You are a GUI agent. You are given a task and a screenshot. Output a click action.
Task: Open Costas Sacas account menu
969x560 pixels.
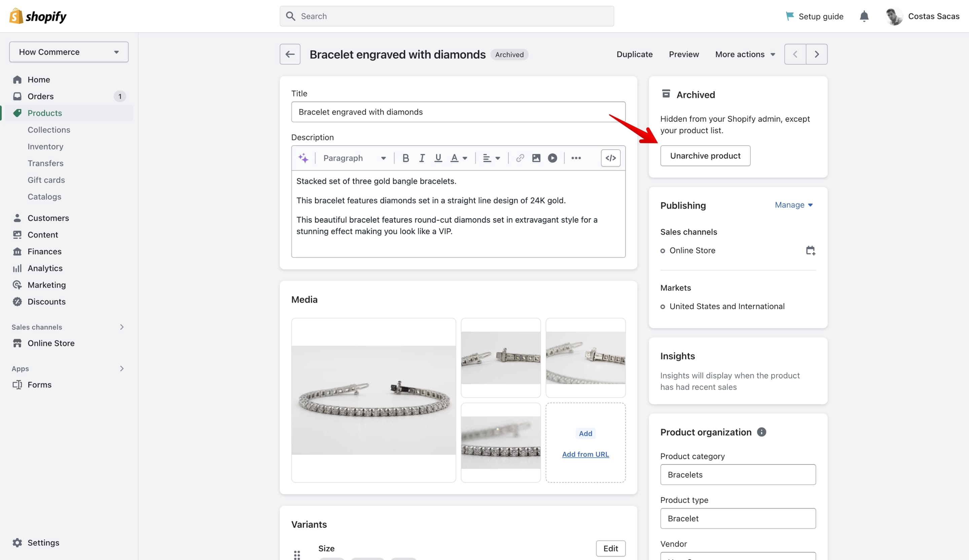922,16
